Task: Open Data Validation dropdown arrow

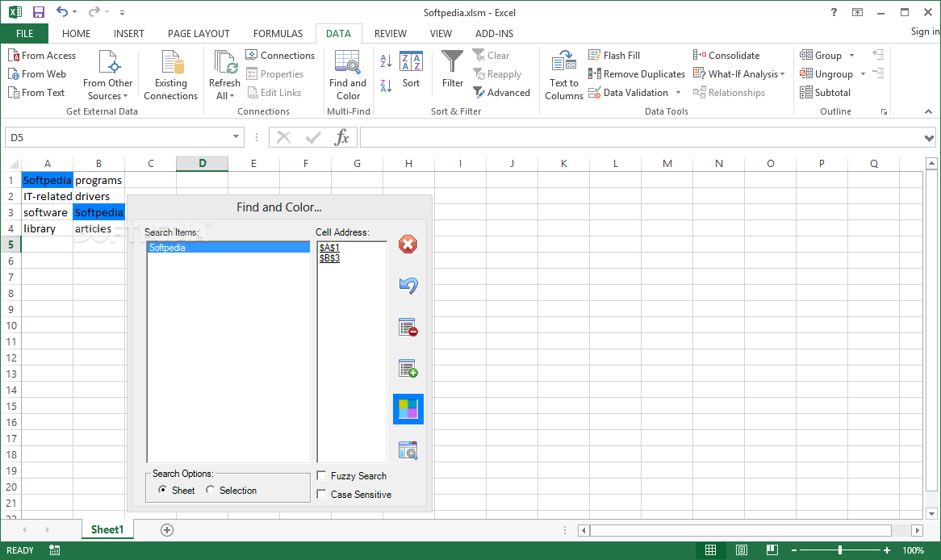Action: 678,93
